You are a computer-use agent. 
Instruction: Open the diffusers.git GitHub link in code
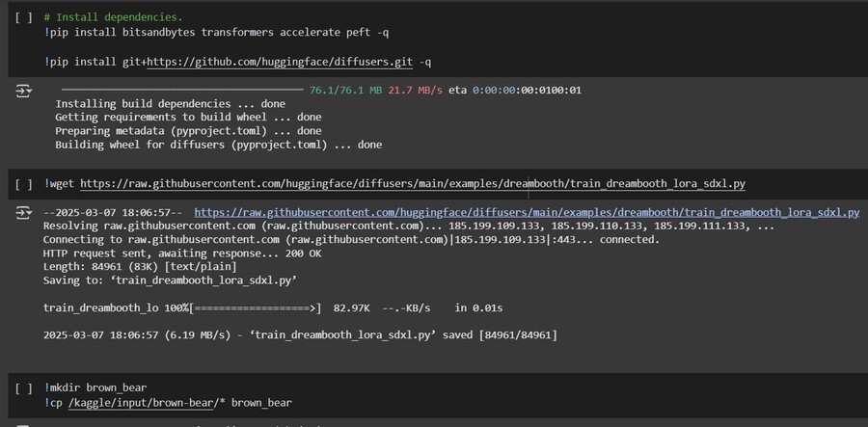[x=280, y=63]
